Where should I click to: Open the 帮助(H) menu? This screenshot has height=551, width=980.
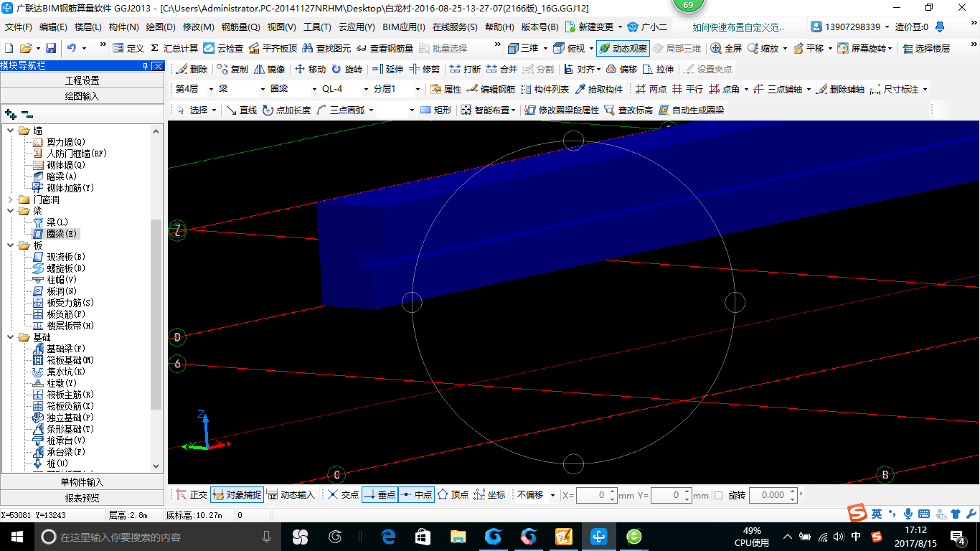point(499,27)
